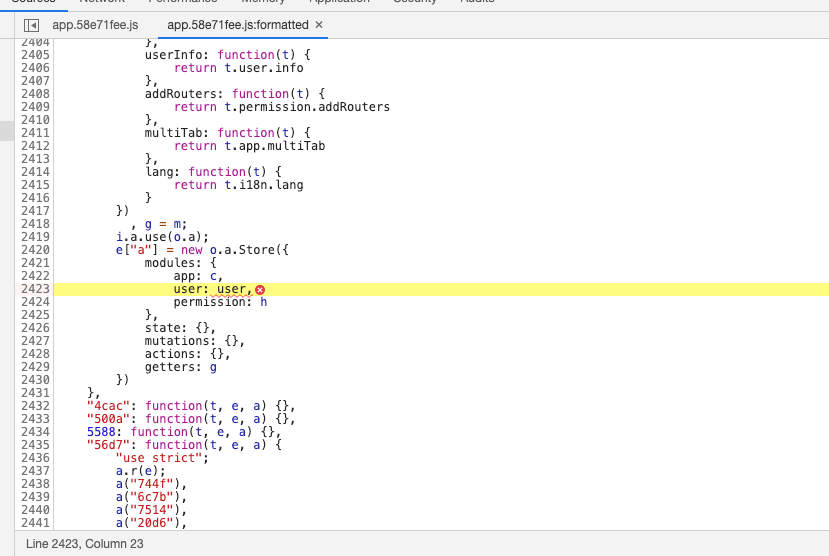Click 'userInfo' on line 2405
829x556 pixels.
click(173, 55)
